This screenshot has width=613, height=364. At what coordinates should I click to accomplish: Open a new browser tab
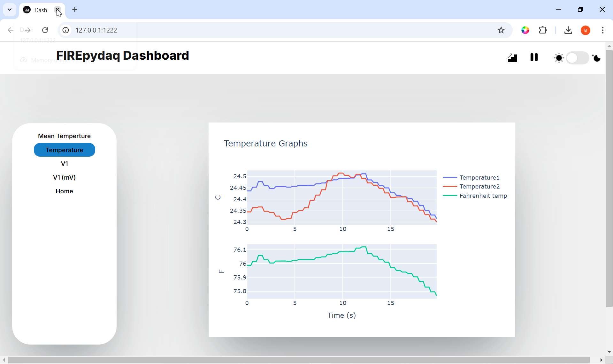[x=75, y=10]
